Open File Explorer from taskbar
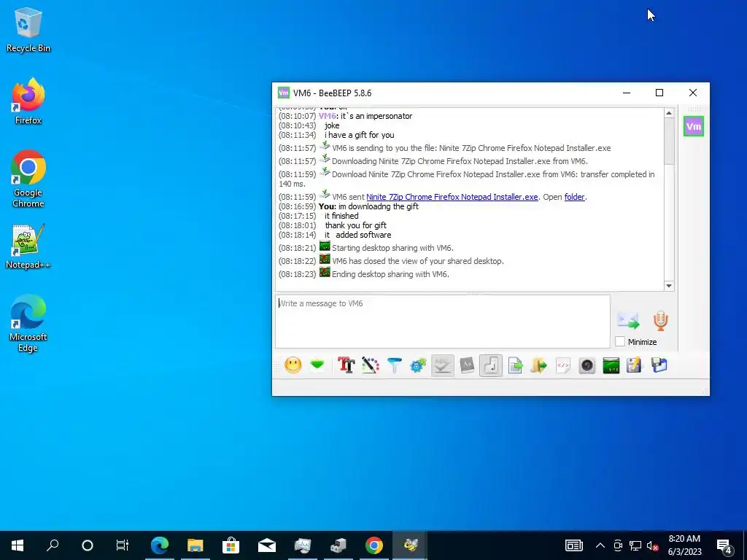 pyautogui.click(x=196, y=545)
